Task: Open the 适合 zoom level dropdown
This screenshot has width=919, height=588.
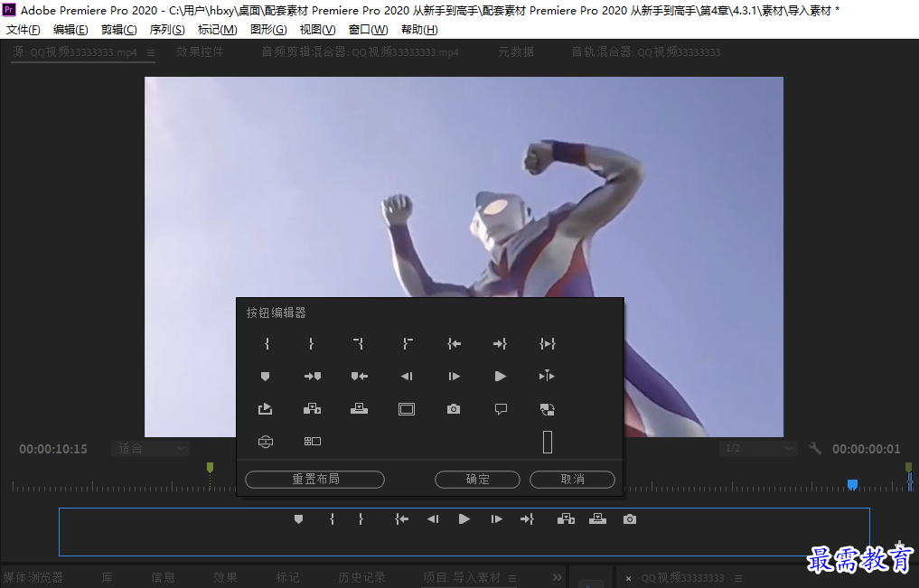Action: [151, 449]
